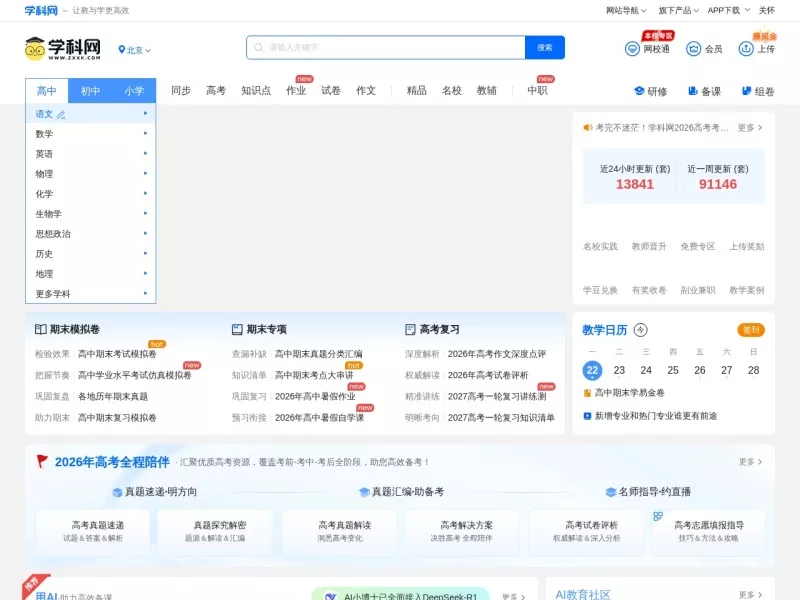The width and height of the screenshot is (800, 600).
Task: Click the speaker announcement icon
Action: [x=588, y=128]
